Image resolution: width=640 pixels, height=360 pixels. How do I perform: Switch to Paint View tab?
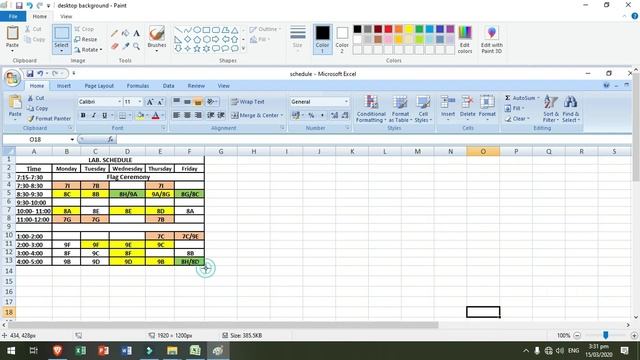point(66,16)
